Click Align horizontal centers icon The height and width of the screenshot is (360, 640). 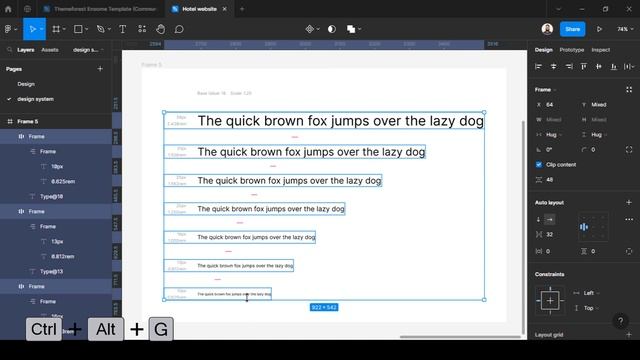553,67
